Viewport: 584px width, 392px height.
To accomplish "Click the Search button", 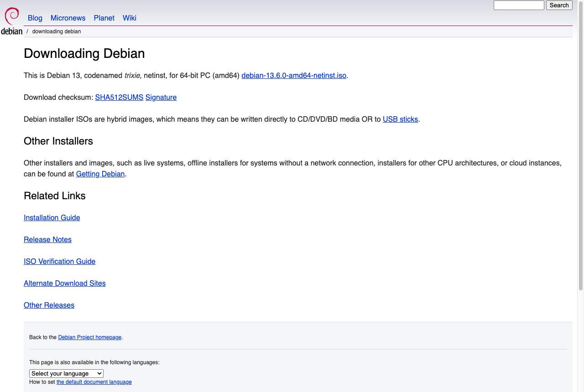I will [x=559, y=5].
